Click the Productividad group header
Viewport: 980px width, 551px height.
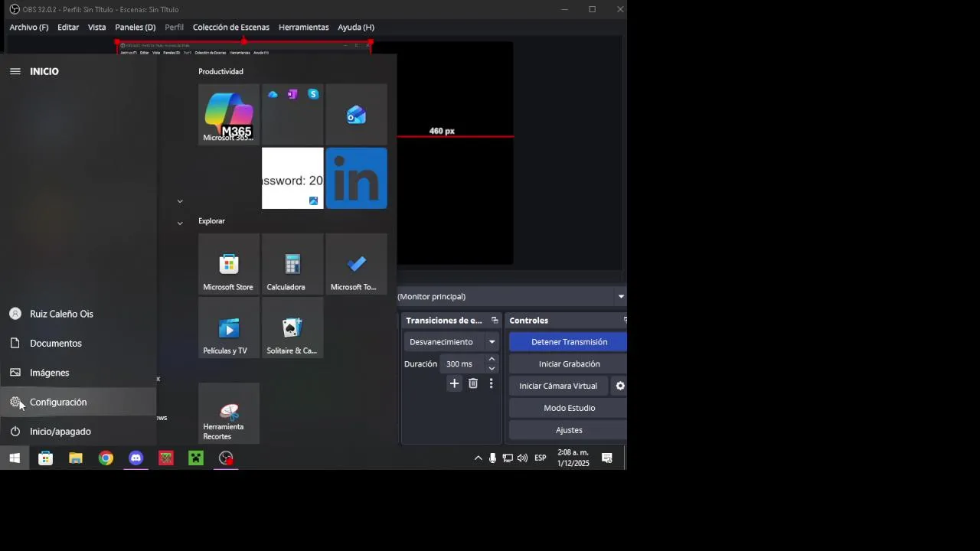[x=220, y=71]
